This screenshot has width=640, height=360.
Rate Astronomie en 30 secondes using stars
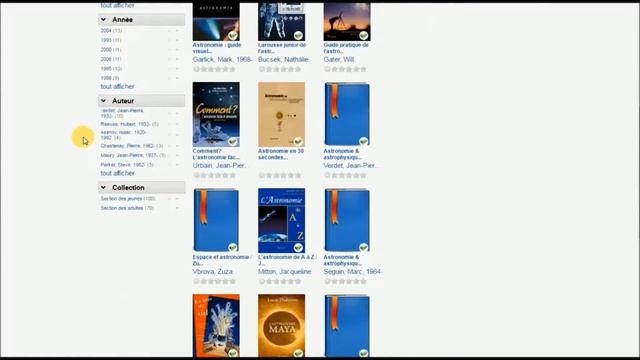tap(280, 176)
